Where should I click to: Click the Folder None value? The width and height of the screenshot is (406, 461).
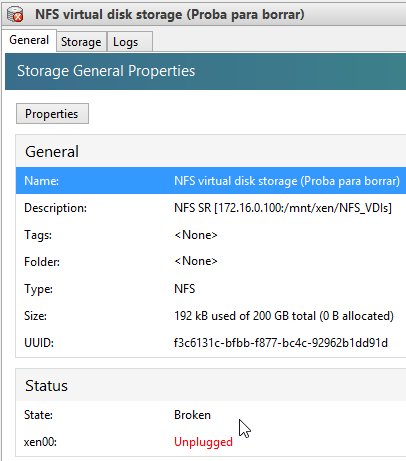click(x=196, y=261)
